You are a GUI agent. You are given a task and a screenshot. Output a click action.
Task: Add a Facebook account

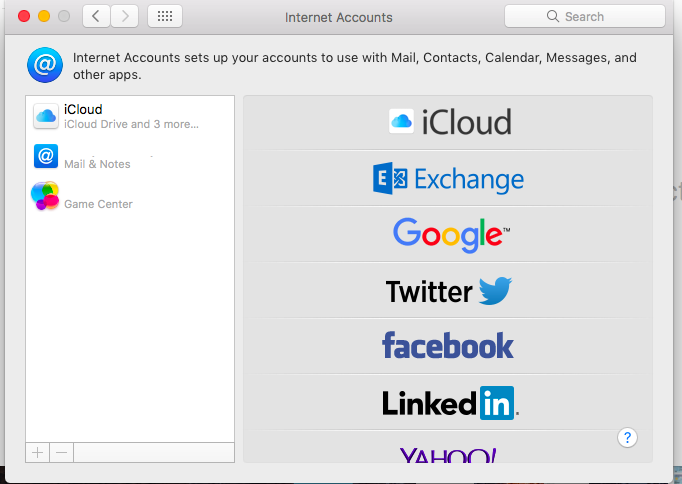448,346
